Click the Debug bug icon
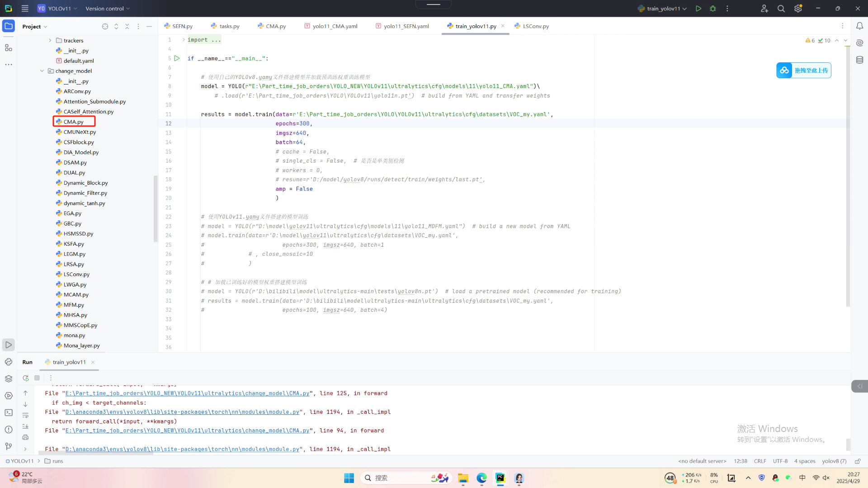The width and height of the screenshot is (868, 488). [713, 9]
